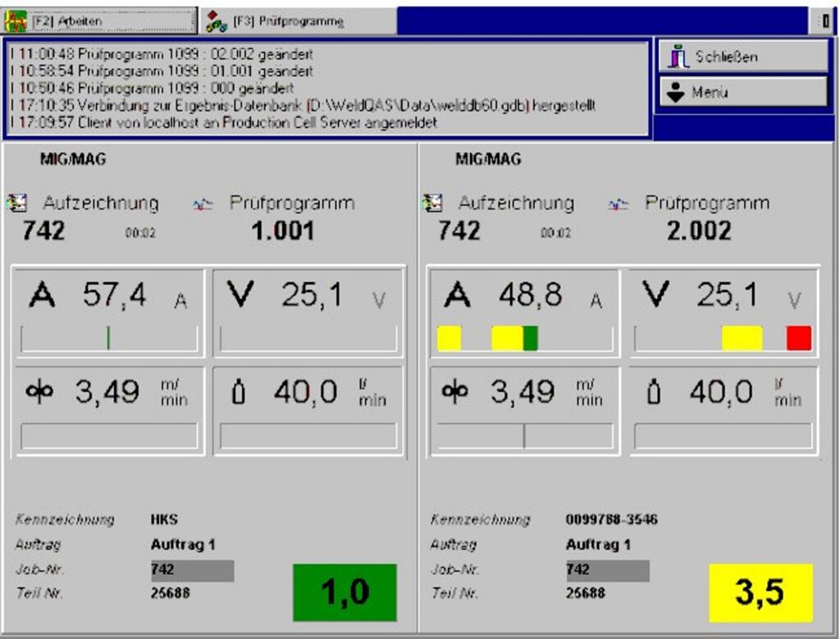Select the wire feed icon beside left 3,49

(42, 393)
